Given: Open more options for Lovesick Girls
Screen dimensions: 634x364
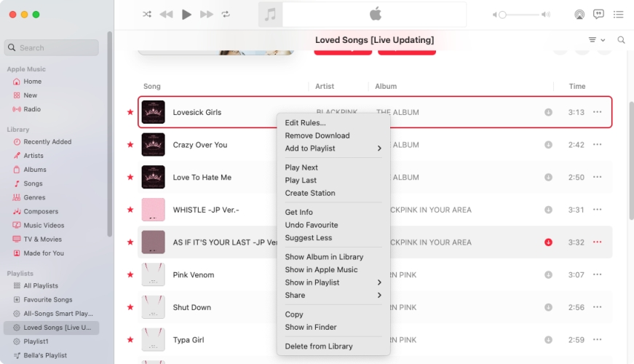Looking at the screenshot, I should (597, 112).
